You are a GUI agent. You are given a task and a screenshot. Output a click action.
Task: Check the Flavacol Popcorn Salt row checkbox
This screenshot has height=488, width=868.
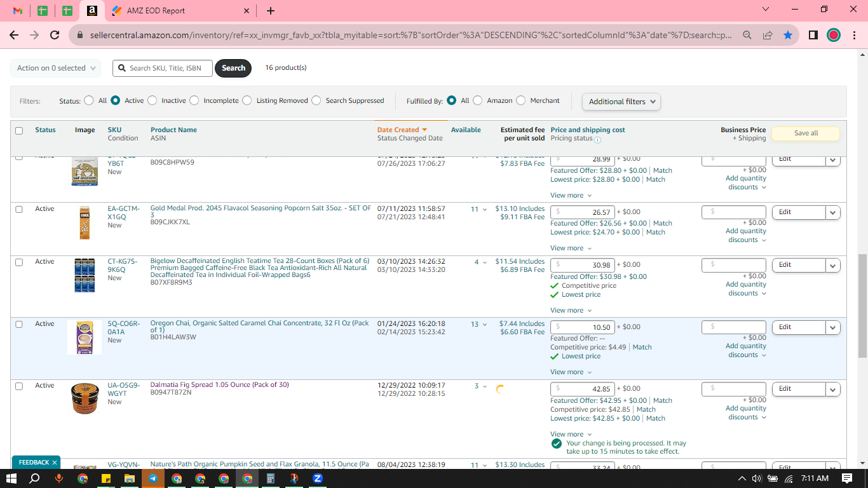coord(19,209)
